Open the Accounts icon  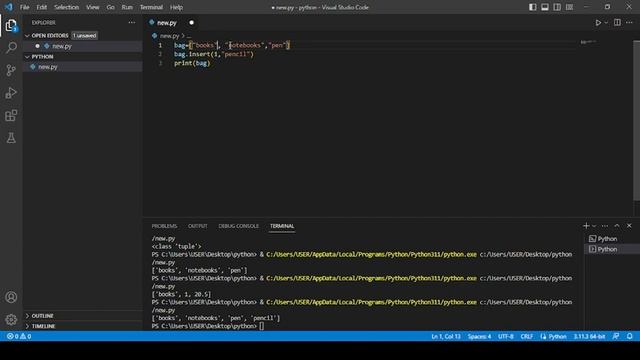tap(11, 297)
